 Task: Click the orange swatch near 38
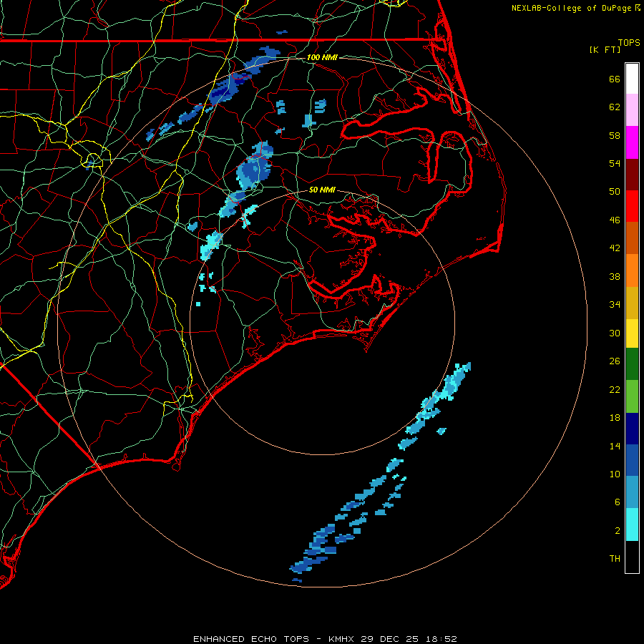[632, 270]
